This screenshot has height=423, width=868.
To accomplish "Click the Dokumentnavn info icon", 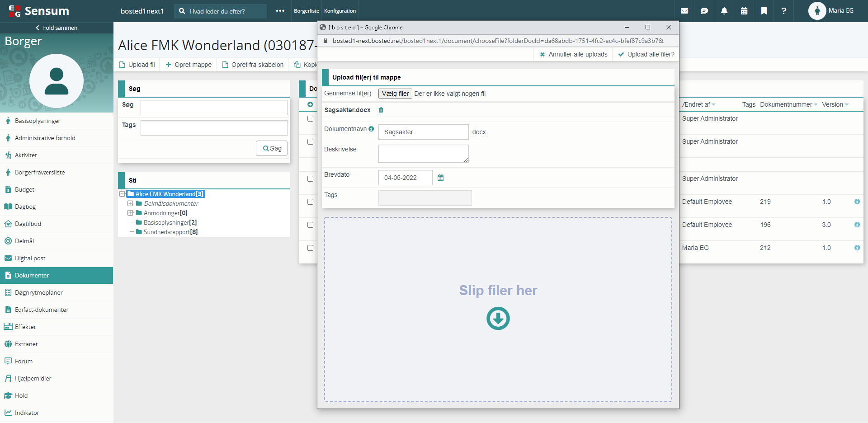I will [371, 129].
